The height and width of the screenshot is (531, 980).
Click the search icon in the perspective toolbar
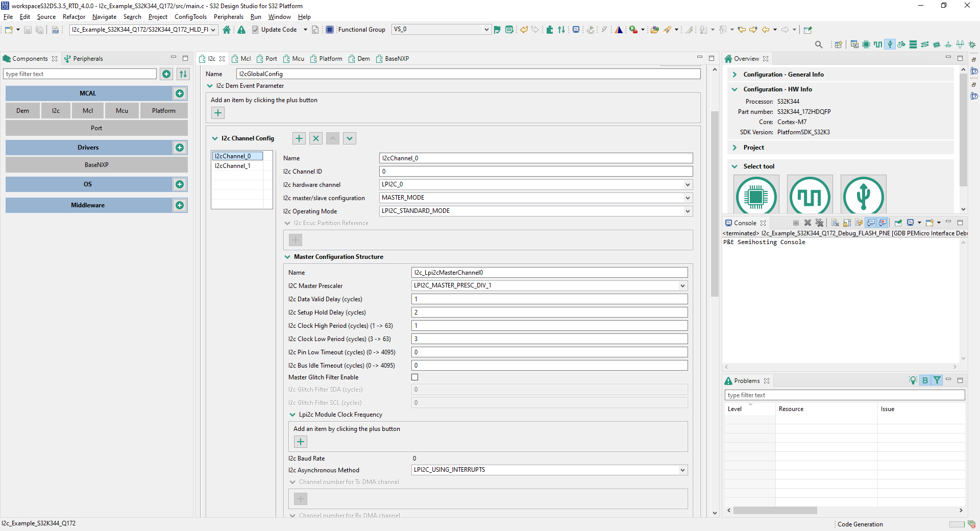click(x=818, y=44)
